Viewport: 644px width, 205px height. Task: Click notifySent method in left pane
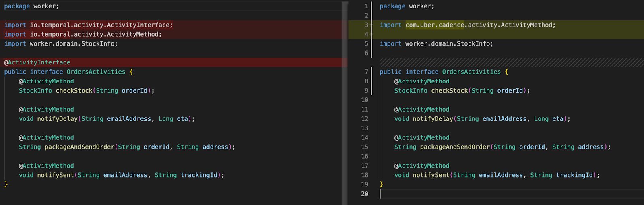click(x=56, y=175)
